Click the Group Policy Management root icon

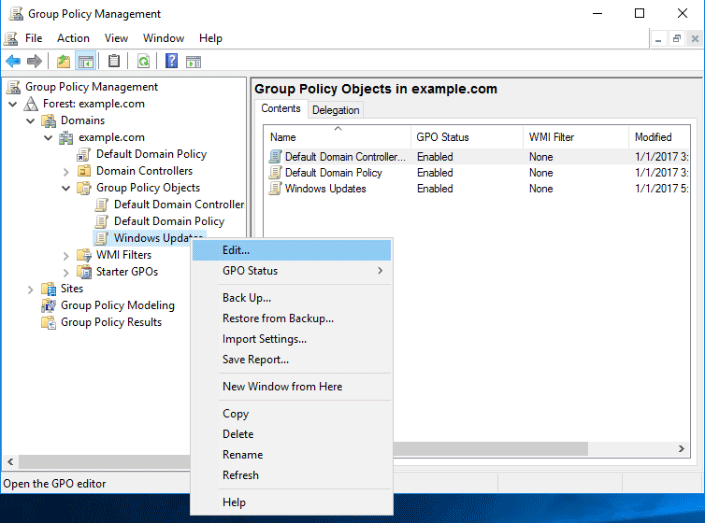(x=13, y=87)
